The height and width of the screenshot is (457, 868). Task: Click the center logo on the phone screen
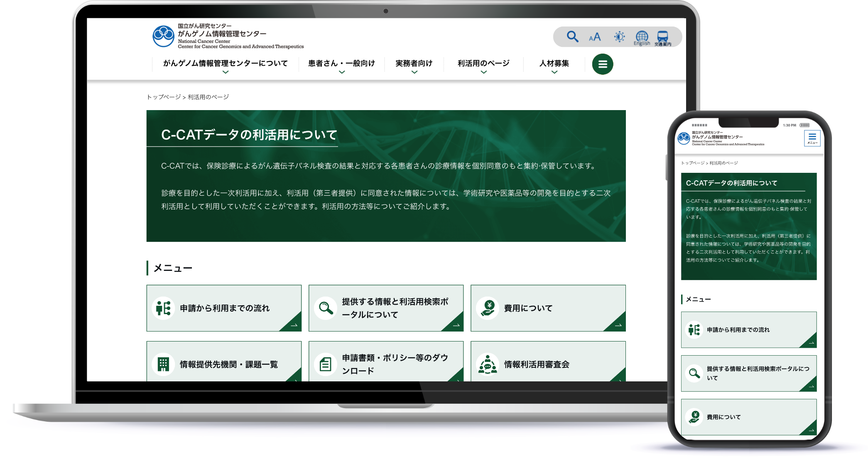tap(721, 138)
